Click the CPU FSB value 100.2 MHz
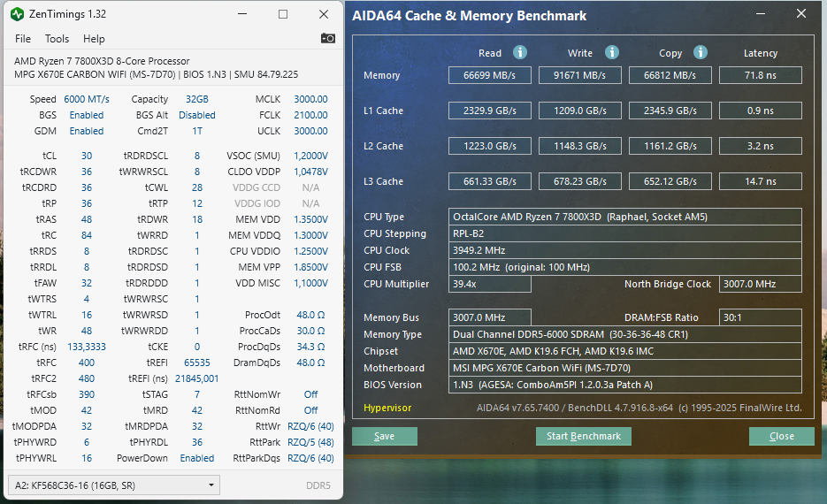Image resolution: width=827 pixels, height=504 pixels. [625, 267]
